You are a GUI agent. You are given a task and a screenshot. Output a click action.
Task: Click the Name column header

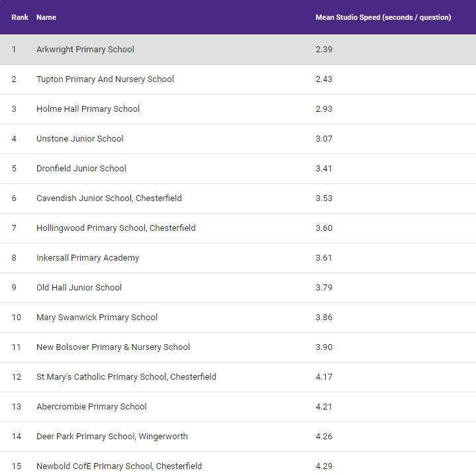(46, 17)
